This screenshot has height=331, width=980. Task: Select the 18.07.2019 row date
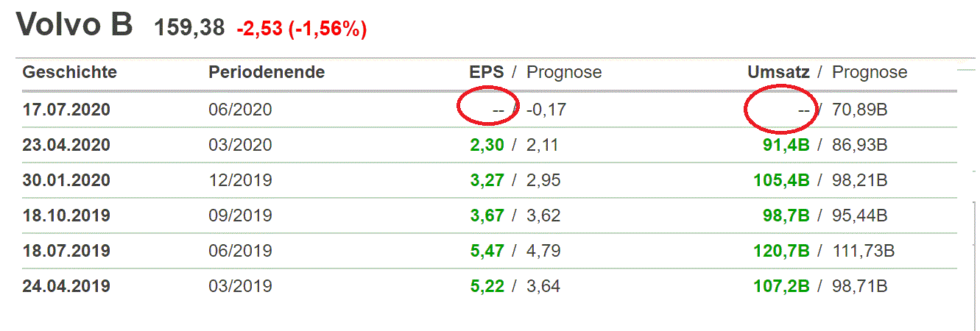[x=66, y=251]
